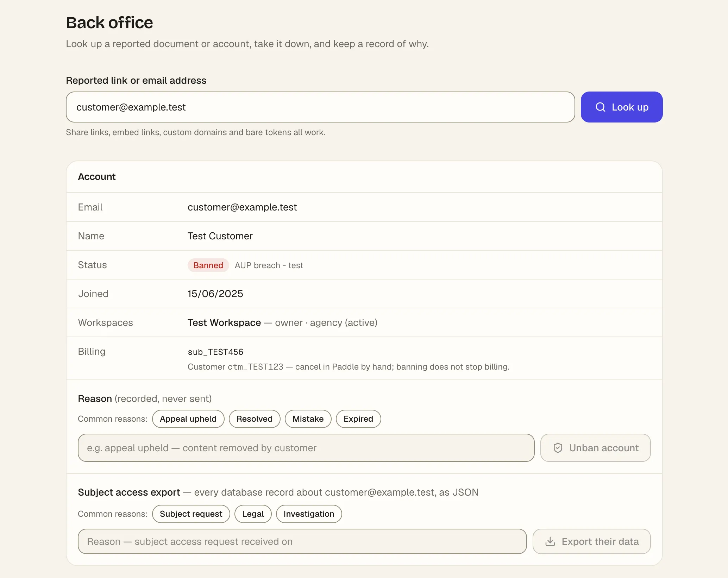Viewport: 728px width, 578px height.
Task: Click the Banned status badge
Action: point(208,265)
